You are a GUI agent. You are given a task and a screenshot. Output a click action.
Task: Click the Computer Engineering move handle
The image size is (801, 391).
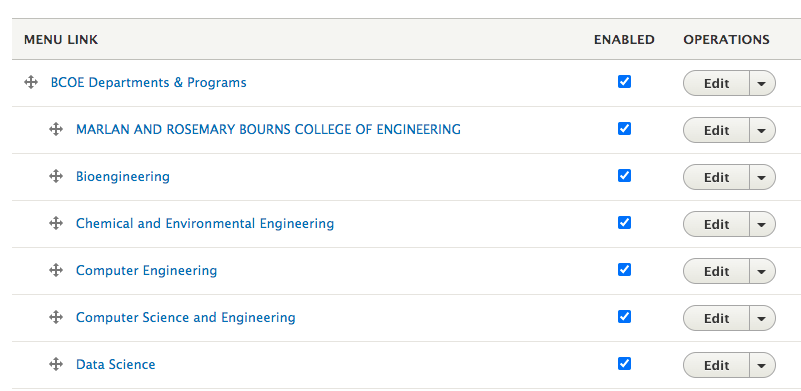56,270
